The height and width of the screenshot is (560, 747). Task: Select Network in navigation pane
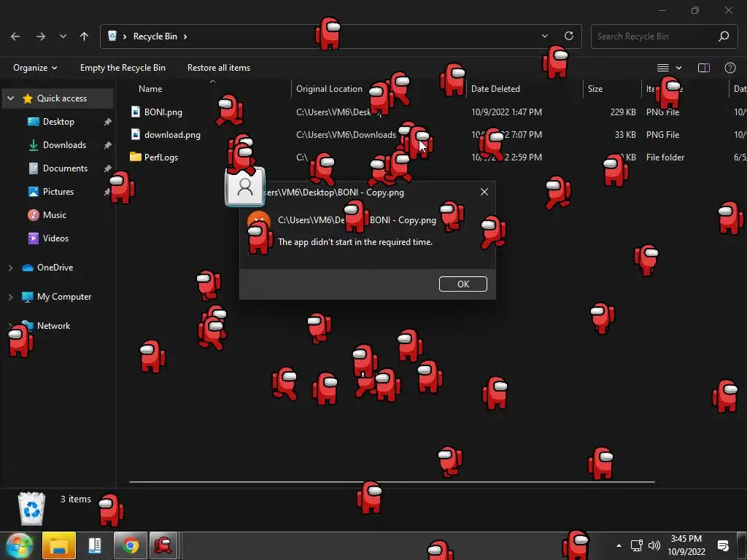point(53,326)
